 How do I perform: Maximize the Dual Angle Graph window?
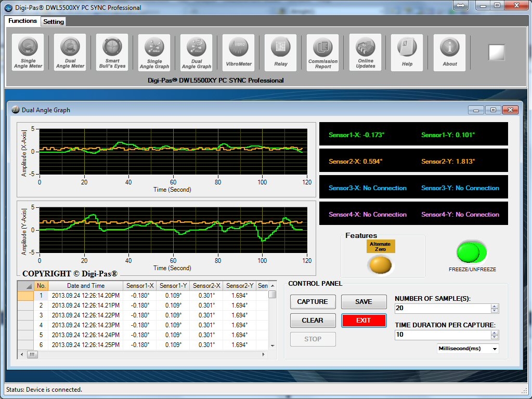[x=493, y=110]
